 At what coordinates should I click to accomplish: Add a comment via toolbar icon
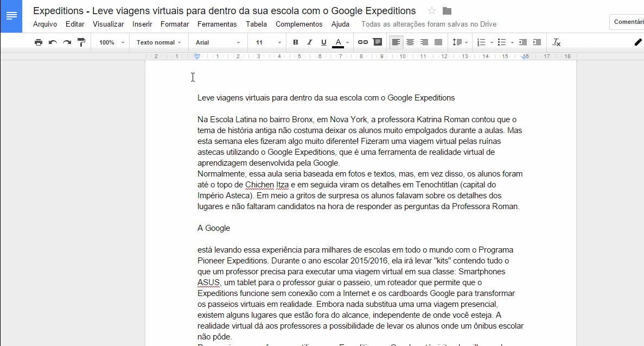[x=378, y=42]
